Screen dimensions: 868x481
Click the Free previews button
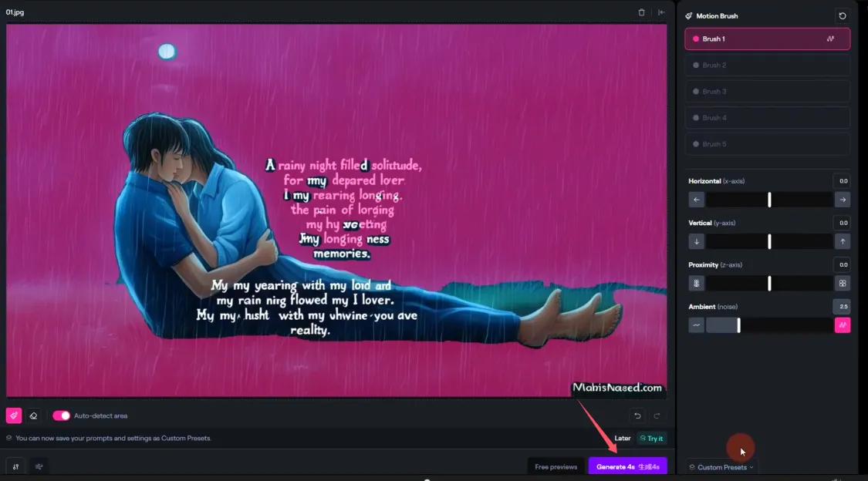556,466
